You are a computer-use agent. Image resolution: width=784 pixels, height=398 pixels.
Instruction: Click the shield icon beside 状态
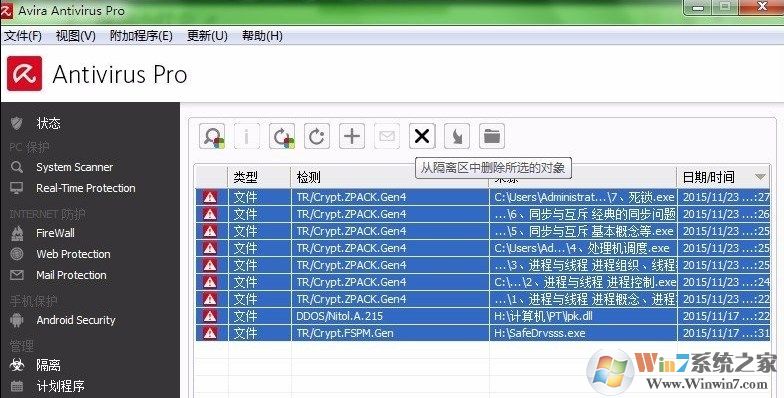16,123
